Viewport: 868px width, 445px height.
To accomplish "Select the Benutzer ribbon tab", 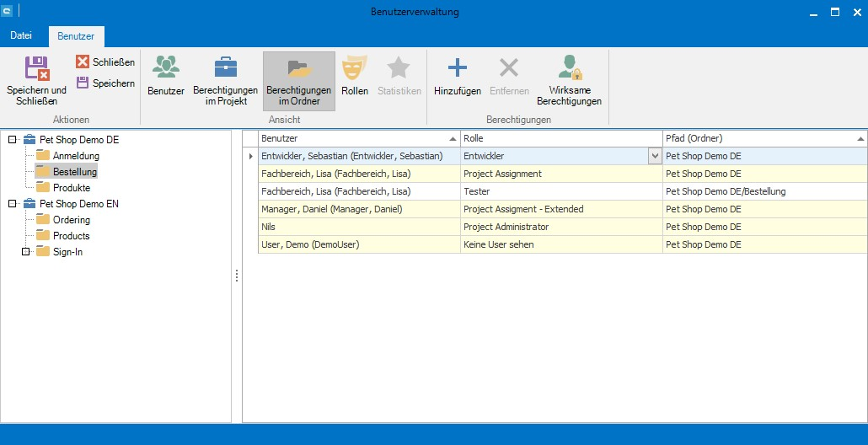I will point(76,36).
